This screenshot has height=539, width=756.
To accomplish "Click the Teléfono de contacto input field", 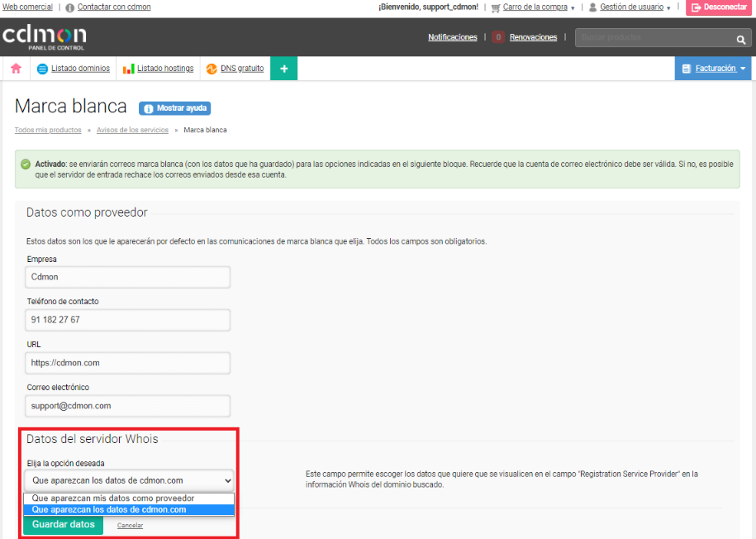I will coord(128,320).
